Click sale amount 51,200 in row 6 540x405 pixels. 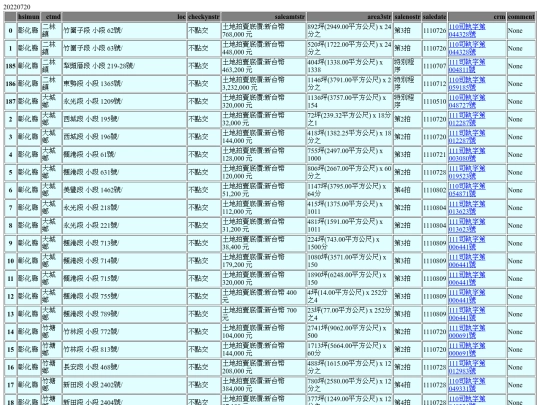pyautogui.click(x=263, y=190)
